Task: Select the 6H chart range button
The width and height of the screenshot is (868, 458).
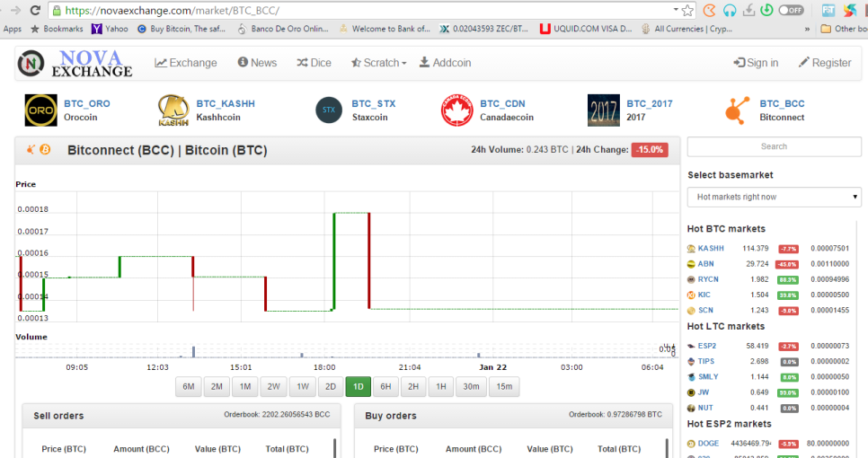Action: pos(385,387)
